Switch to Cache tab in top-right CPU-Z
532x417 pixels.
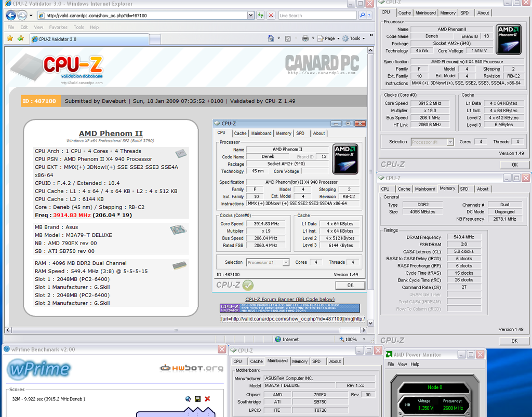[x=404, y=13]
